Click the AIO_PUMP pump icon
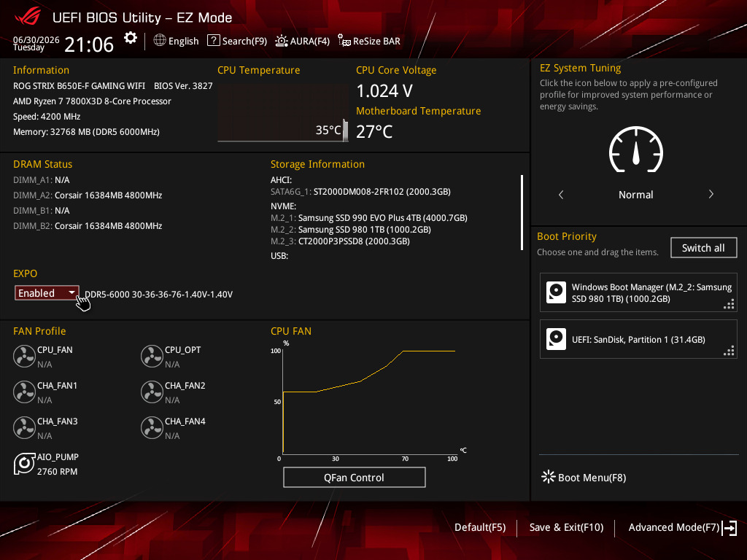The image size is (747, 560). point(24,463)
